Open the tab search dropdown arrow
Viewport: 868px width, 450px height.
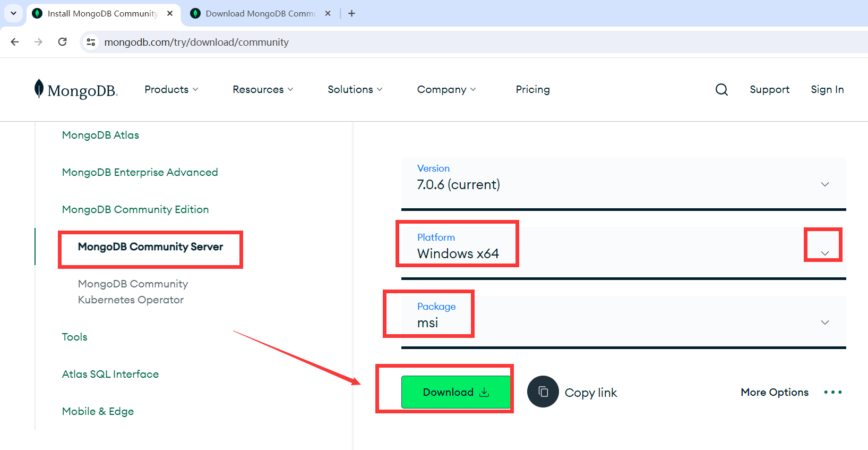pyautogui.click(x=13, y=13)
